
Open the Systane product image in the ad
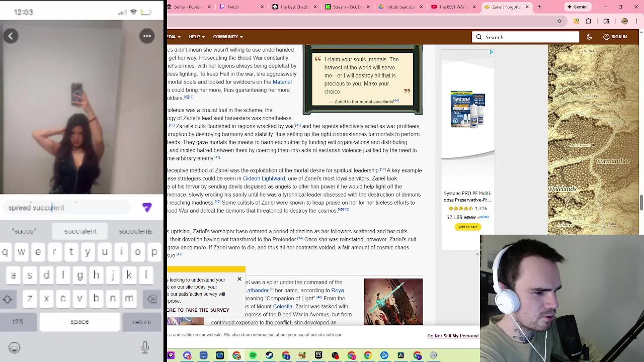point(467,109)
